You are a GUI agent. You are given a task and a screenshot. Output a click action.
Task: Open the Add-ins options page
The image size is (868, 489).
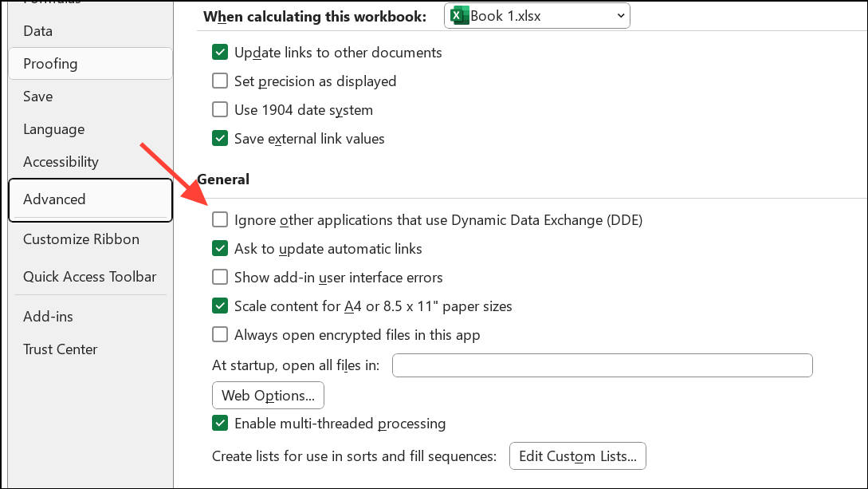click(x=48, y=317)
